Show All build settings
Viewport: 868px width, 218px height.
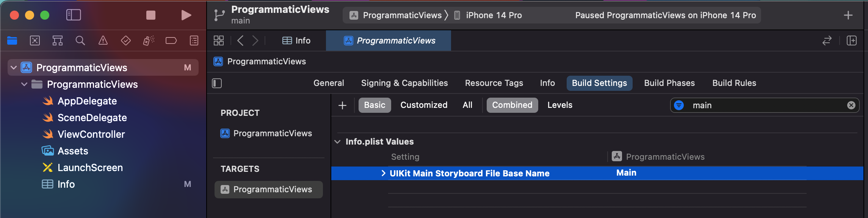point(467,105)
